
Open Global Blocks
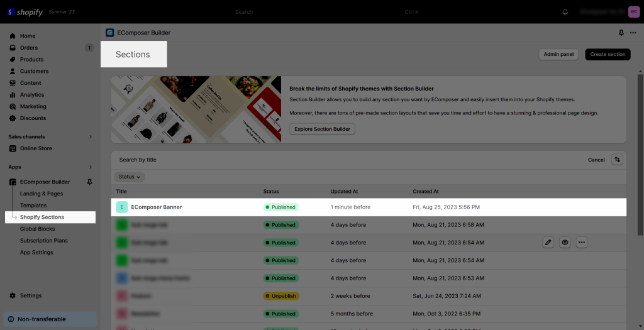pos(37,229)
